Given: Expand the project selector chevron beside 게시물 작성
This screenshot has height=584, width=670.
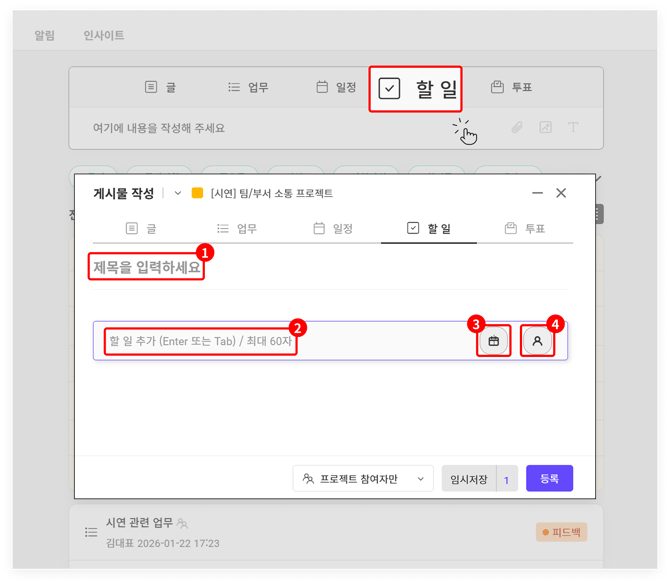Looking at the screenshot, I should pyautogui.click(x=178, y=193).
